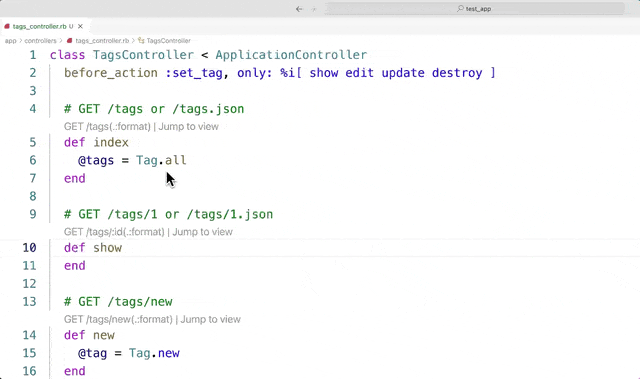
Task: Click comment '# GET /tags/new'
Action: tap(118, 301)
